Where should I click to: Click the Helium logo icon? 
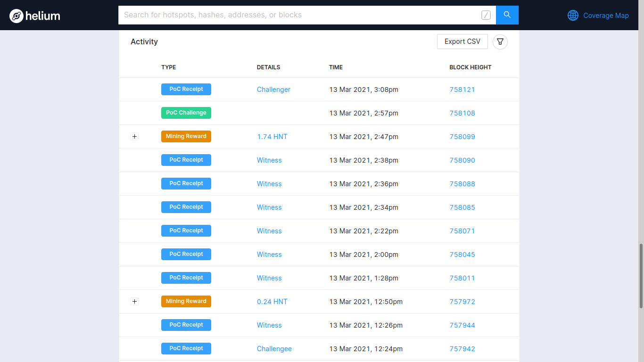click(x=17, y=16)
